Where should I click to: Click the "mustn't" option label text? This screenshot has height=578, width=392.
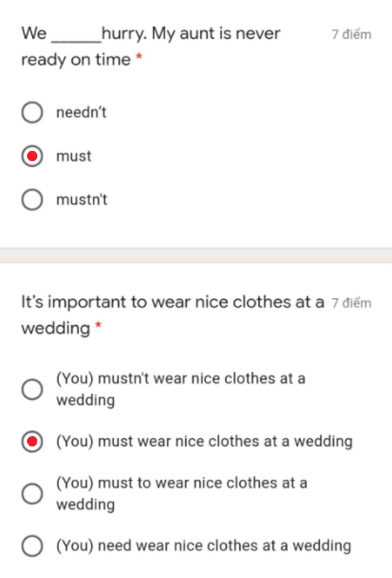pyautogui.click(x=82, y=200)
